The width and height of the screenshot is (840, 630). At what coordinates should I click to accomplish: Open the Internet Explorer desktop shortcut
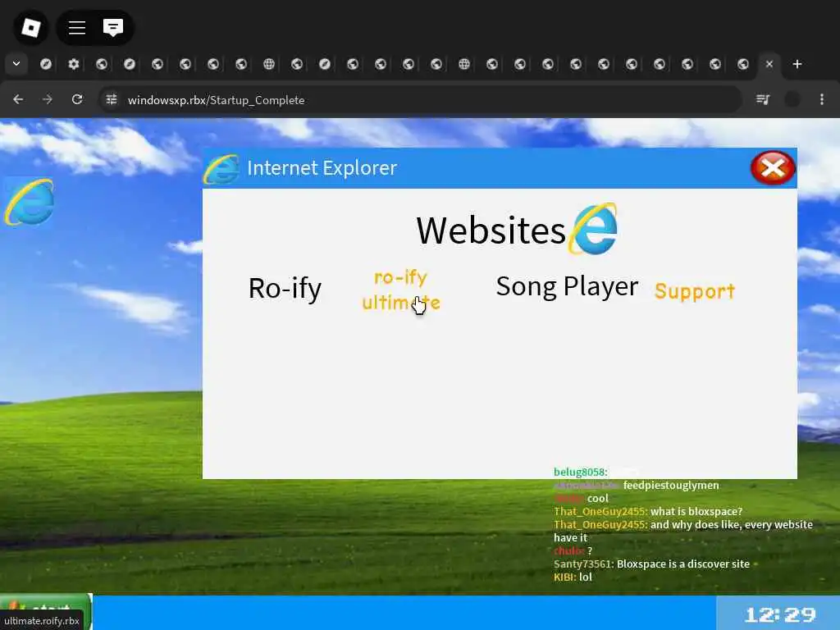pyautogui.click(x=29, y=203)
